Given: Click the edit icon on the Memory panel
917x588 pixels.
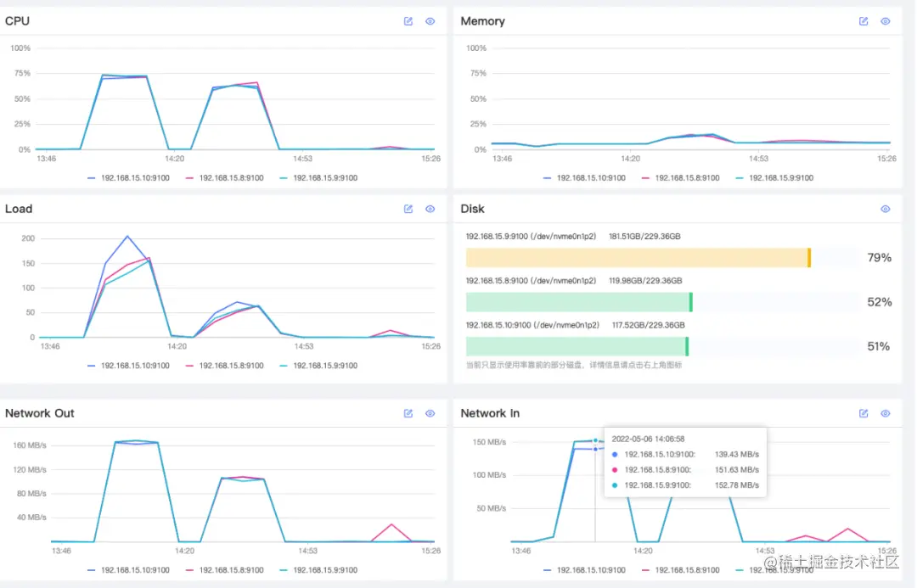Looking at the screenshot, I should [x=864, y=21].
